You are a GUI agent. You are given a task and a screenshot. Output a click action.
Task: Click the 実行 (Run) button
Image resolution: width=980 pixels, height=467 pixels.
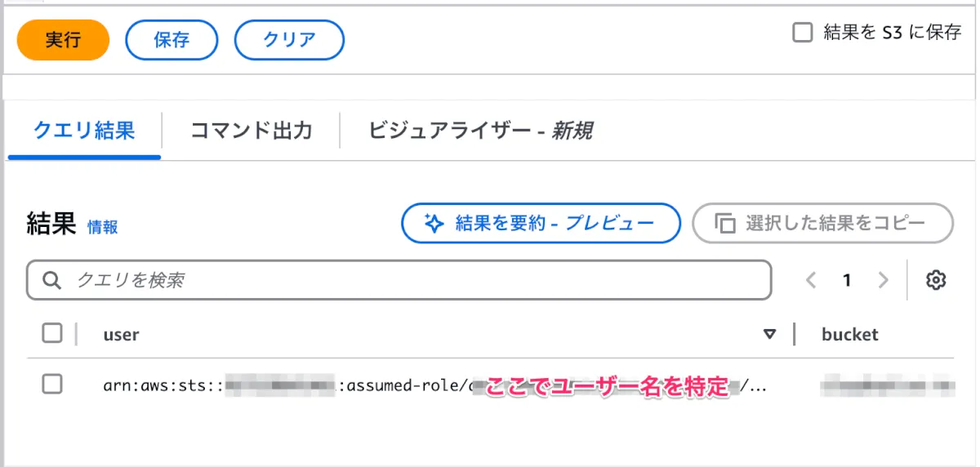[63, 40]
